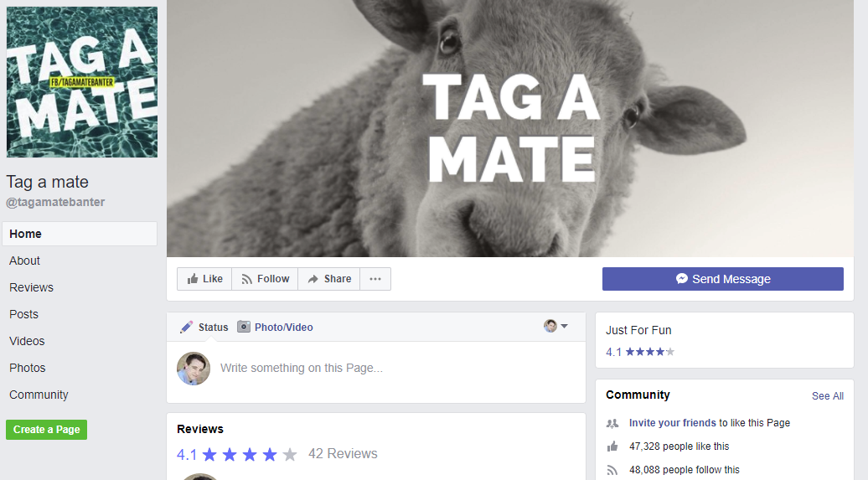Screen dimensions: 868x480
Task: Follow the Tag a mate page
Action: (265, 279)
